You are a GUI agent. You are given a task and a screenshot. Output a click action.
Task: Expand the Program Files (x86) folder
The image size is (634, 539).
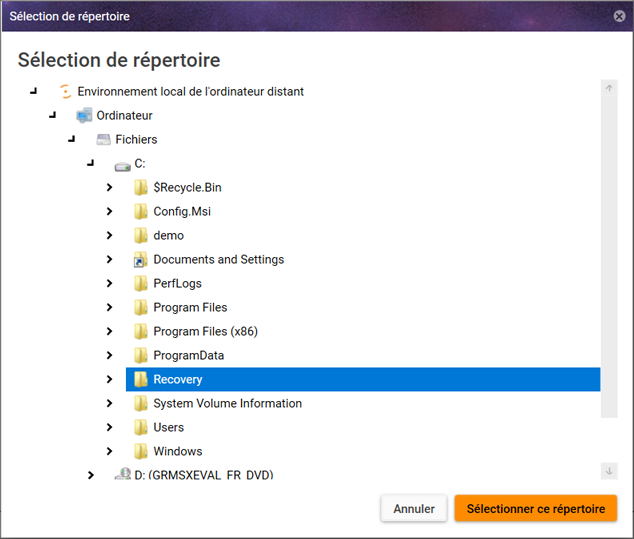(x=109, y=332)
